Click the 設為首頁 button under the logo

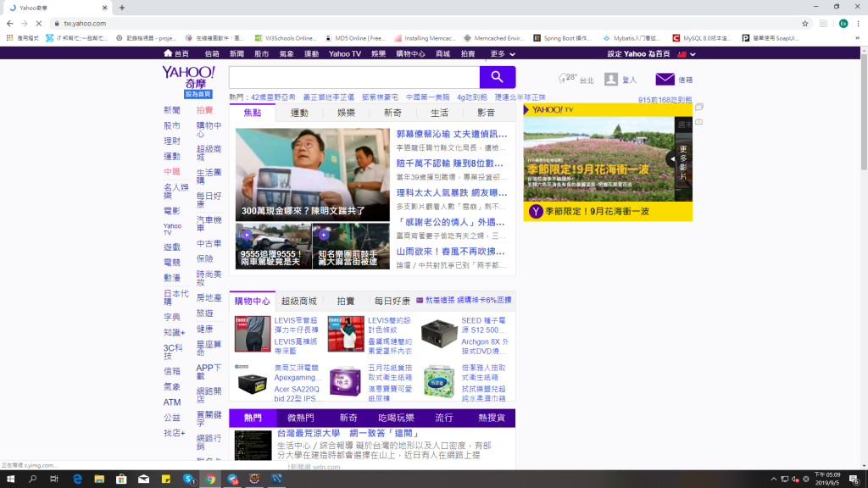click(198, 94)
